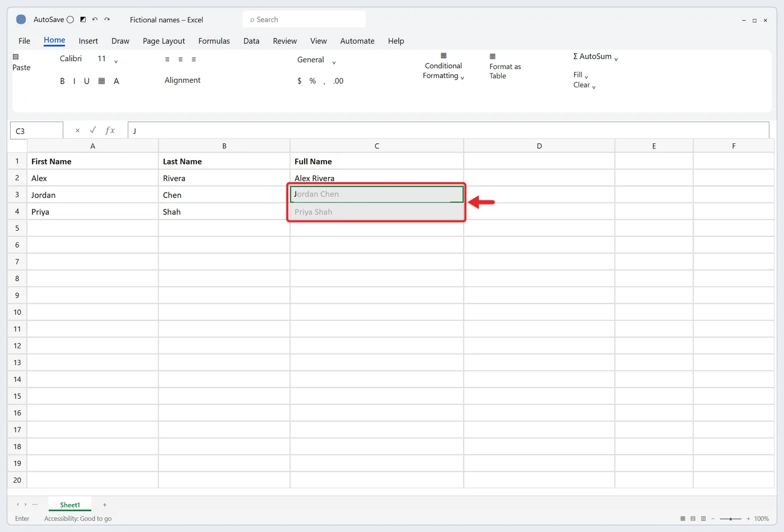Open the Insert Function fx button

110,130
